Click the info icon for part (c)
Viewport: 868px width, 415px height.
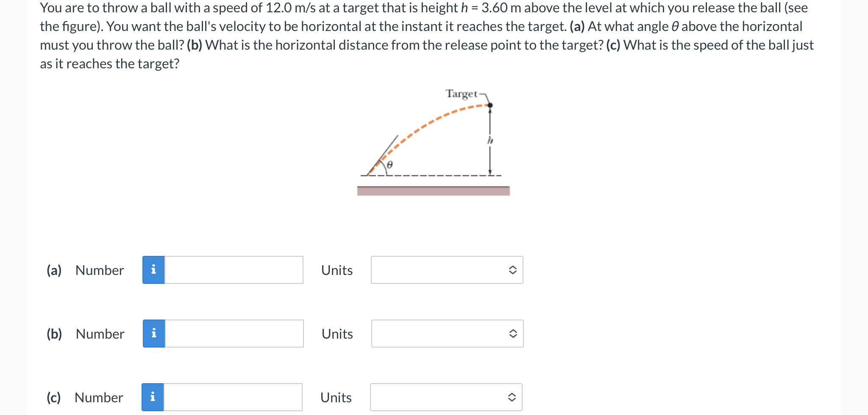pos(153,397)
